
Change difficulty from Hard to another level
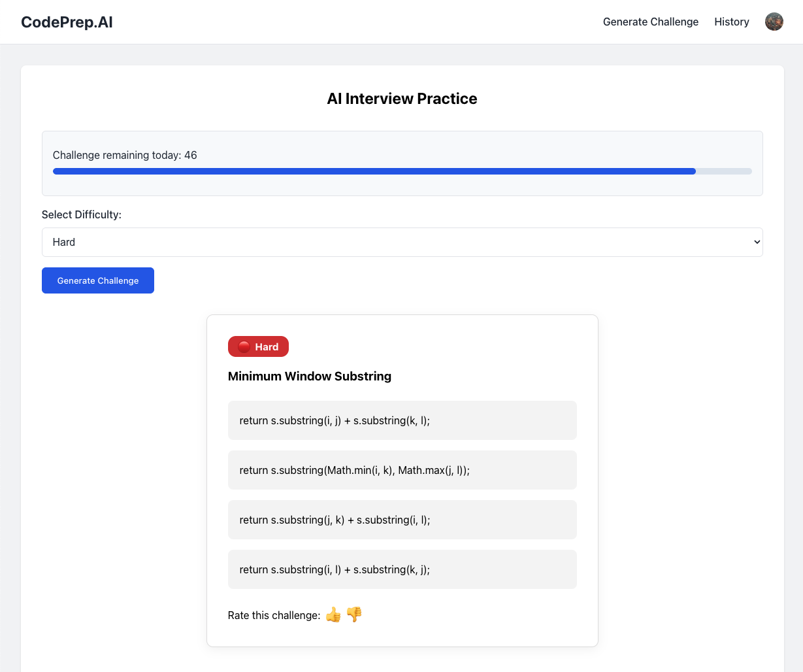pyautogui.click(x=402, y=242)
